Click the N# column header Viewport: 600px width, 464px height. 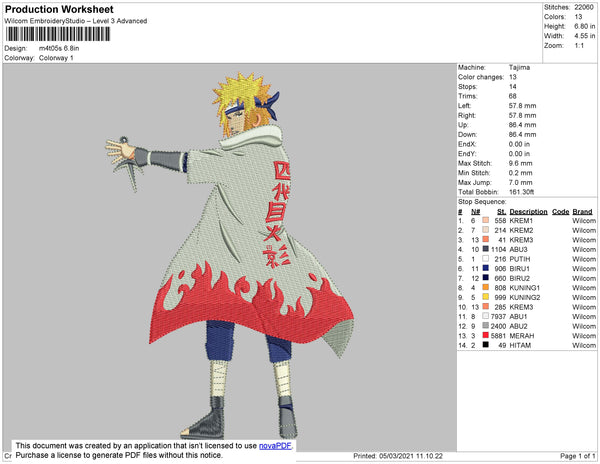[x=476, y=212]
